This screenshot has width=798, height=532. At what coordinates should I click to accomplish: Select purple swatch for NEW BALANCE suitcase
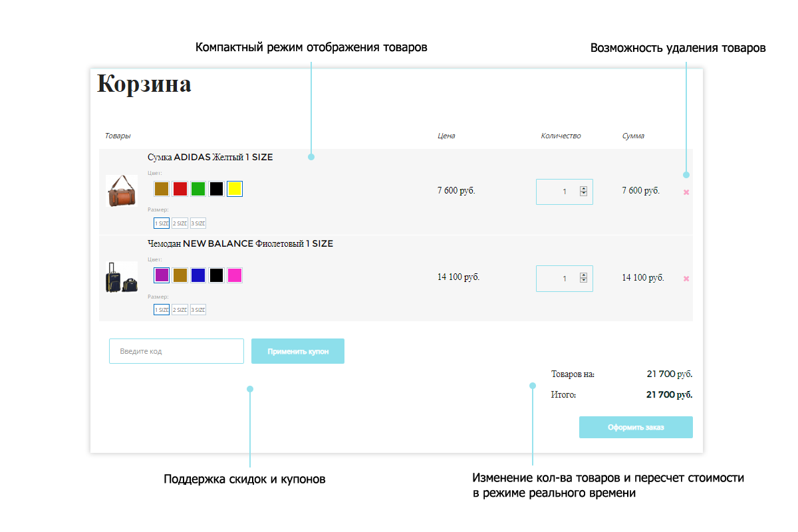coord(162,275)
